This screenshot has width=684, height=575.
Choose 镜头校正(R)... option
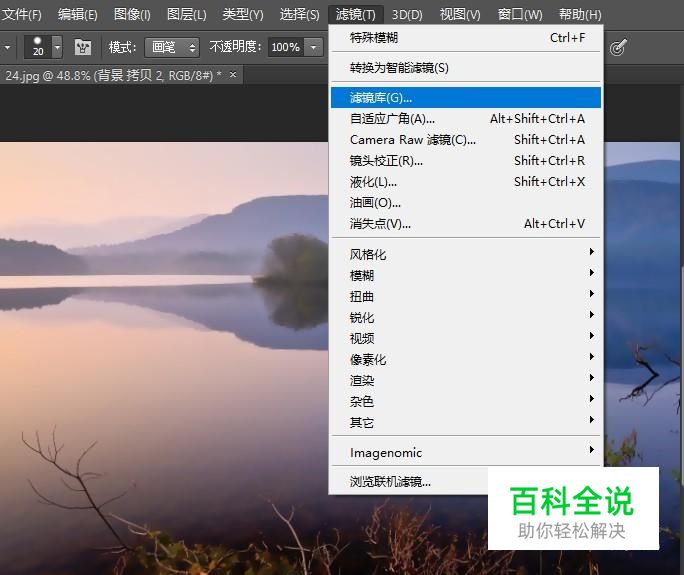pos(466,161)
